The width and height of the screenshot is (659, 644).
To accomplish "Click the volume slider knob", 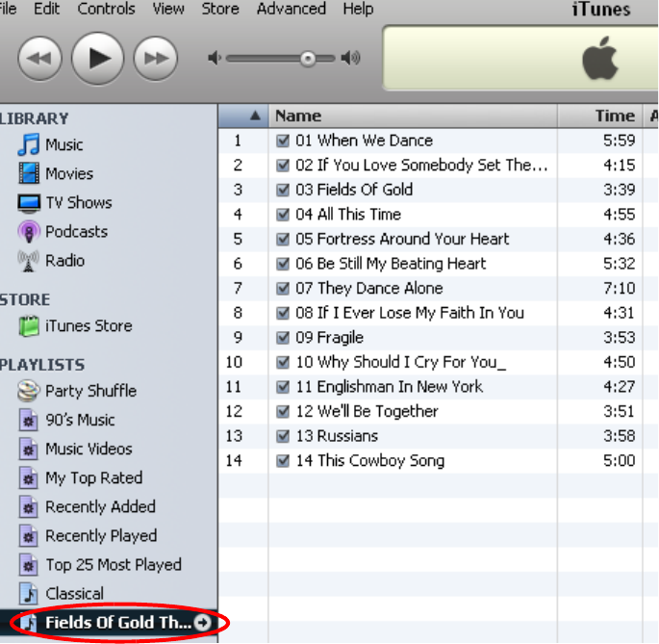I will [x=308, y=59].
